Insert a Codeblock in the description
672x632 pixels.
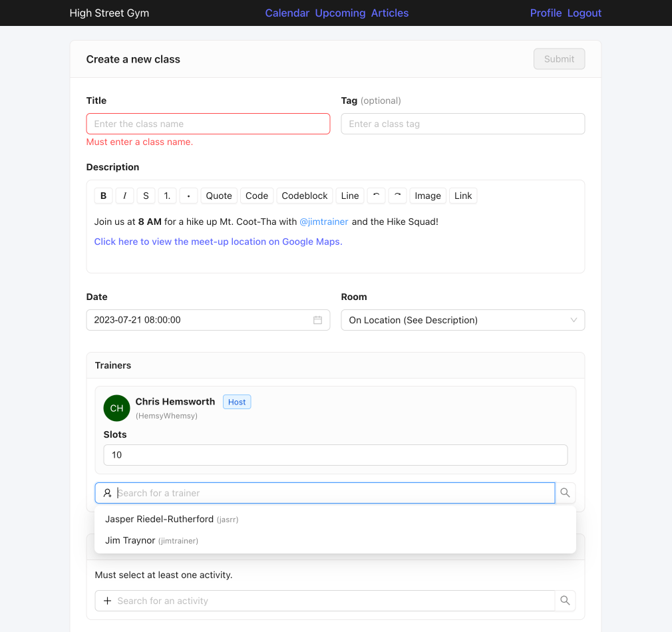point(305,196)
